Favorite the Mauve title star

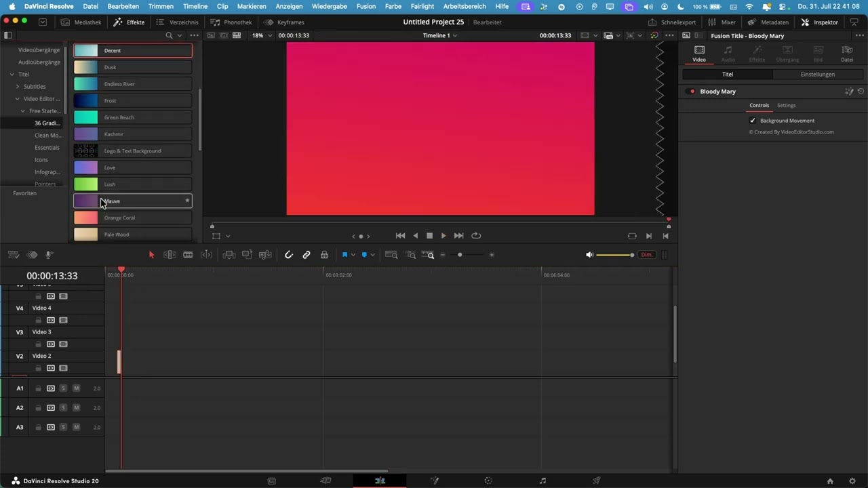187,201
